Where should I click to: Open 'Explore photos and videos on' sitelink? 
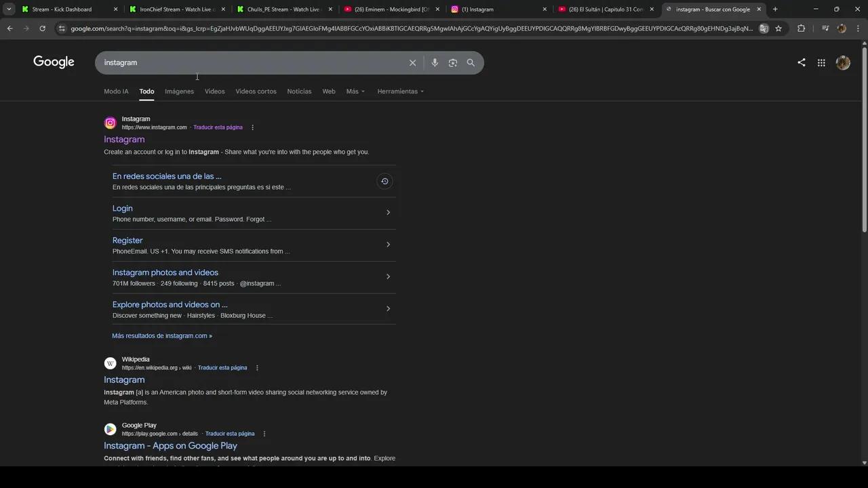point(170,304)
